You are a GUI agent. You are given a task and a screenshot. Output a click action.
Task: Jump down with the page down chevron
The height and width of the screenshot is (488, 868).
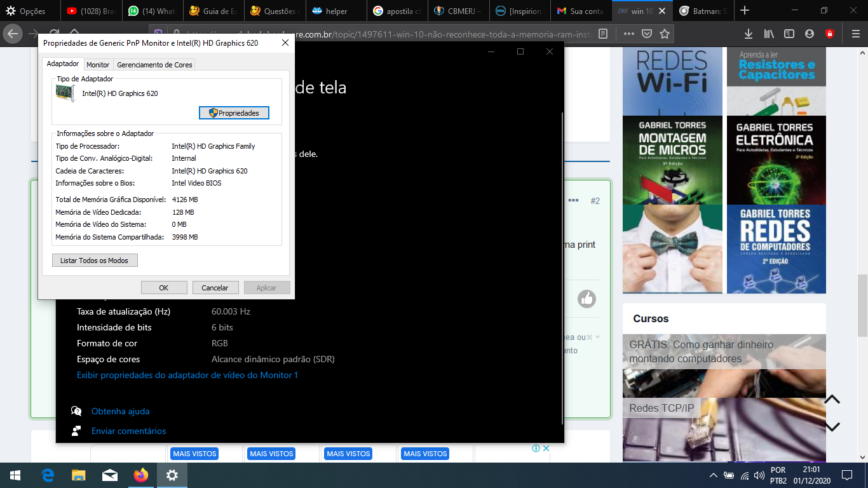click(x=832, y=426)
